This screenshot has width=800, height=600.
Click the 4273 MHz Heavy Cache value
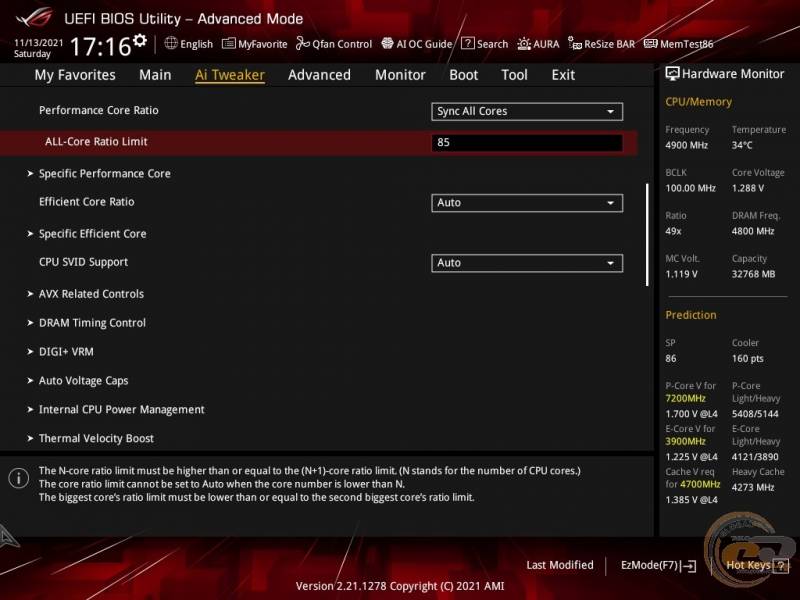point(753,487)
